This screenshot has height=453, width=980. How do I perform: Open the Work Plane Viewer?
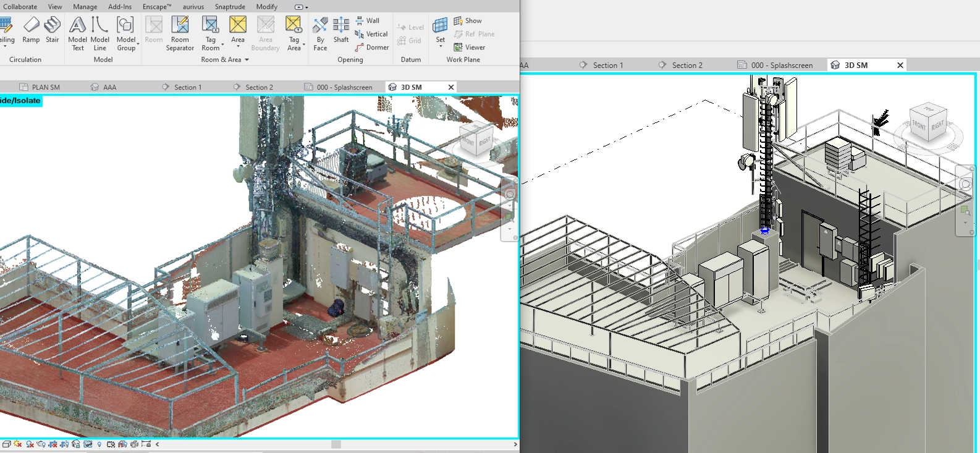point(469,48)
